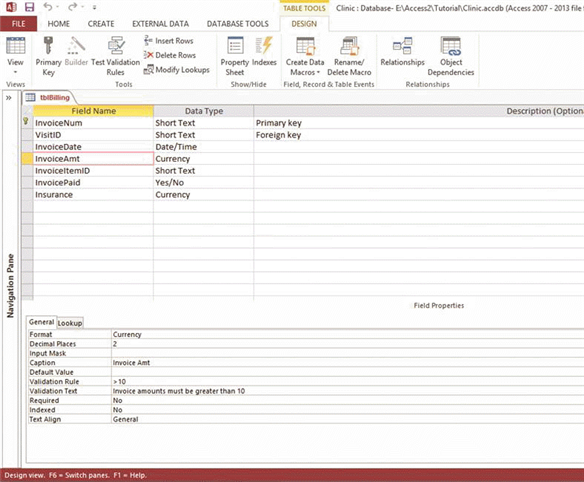The image size is (584, 482).
Task: Expand the View button dropdown arrow
Action: tap(16, 72)
